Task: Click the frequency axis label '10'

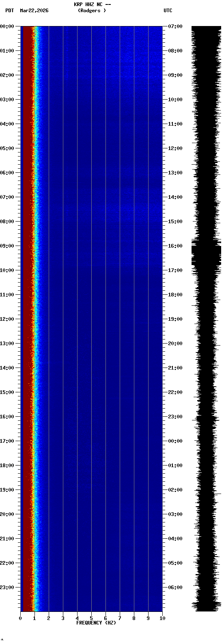Action: 162,618
